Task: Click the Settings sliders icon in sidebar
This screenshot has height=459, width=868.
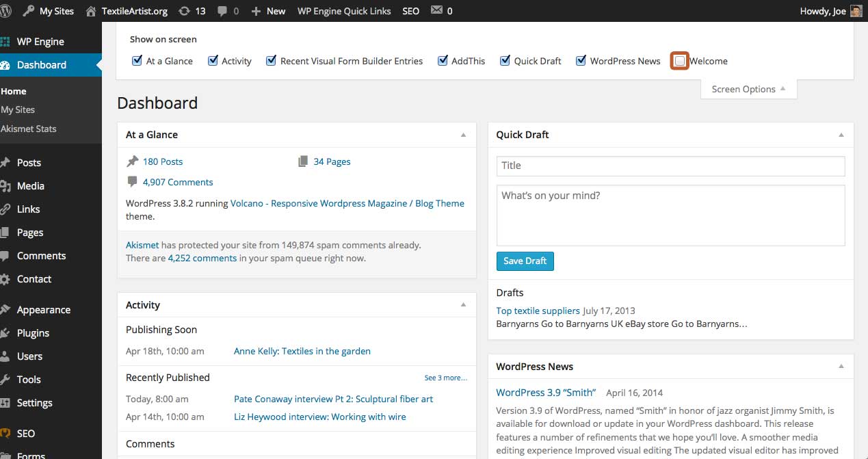Action: click(x=5, y=403)
